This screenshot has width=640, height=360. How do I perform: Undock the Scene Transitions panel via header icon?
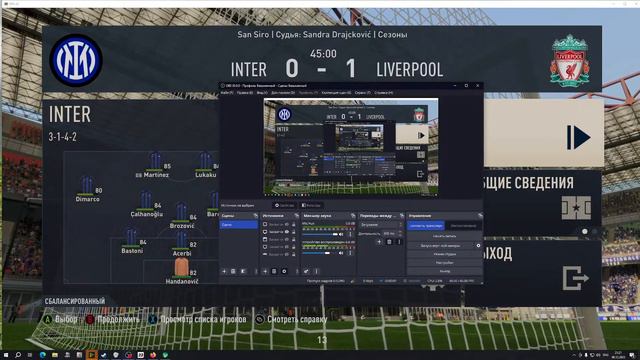(x=402, y=216)
